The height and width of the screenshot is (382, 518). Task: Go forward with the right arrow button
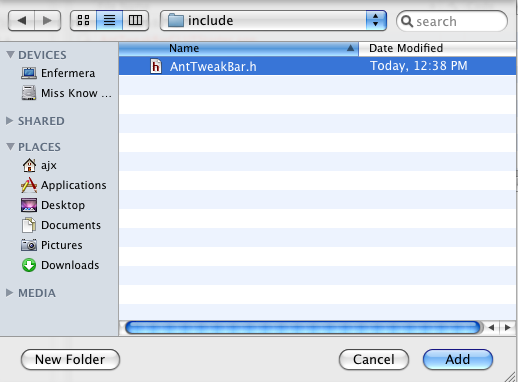coord(48,21)
